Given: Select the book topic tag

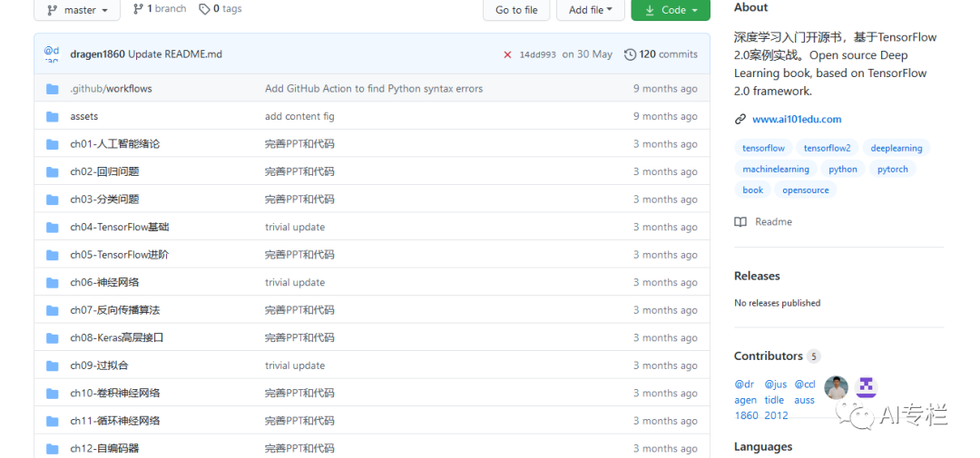Looking at the screenshot, I should pos(752,190).
